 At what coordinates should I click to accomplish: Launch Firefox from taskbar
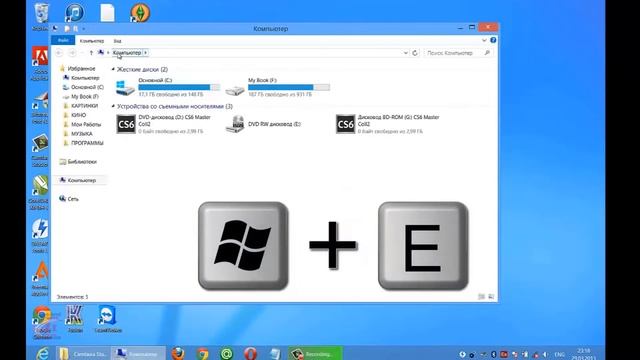tap(178, 353)
